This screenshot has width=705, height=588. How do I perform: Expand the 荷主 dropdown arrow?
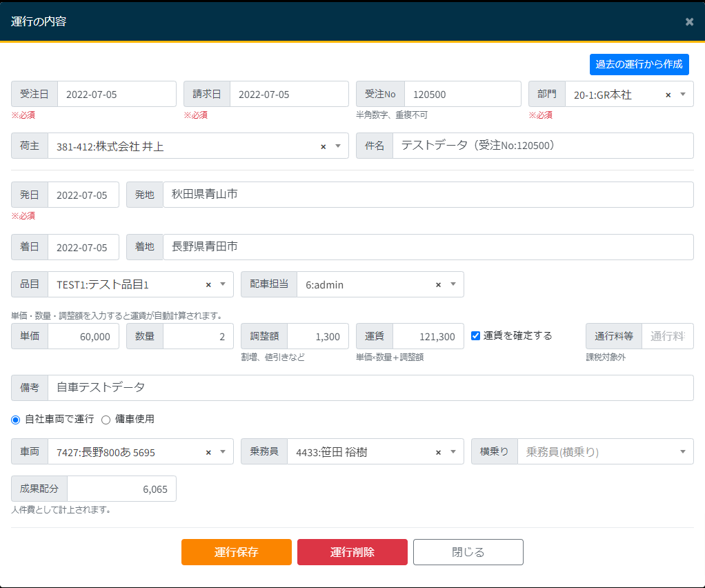tap(338, 146)
